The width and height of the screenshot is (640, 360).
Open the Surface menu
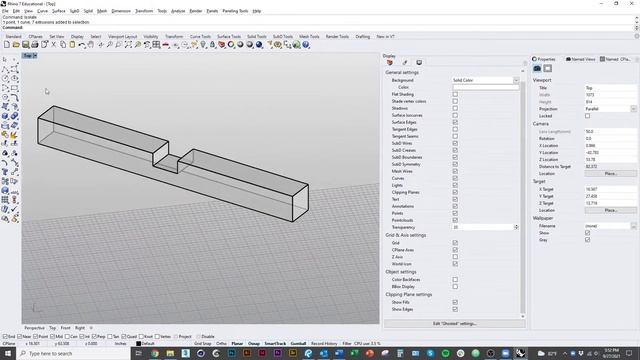coord(59,11)
